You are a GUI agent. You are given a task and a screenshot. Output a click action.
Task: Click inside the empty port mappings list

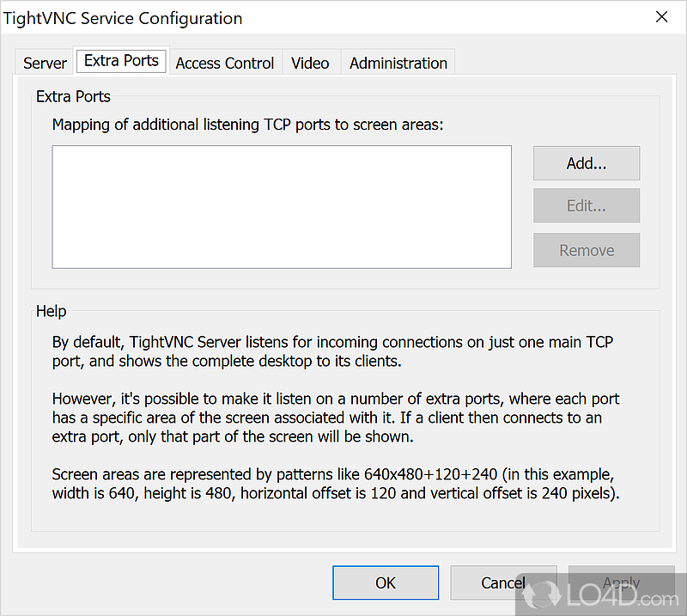point(282,207)
